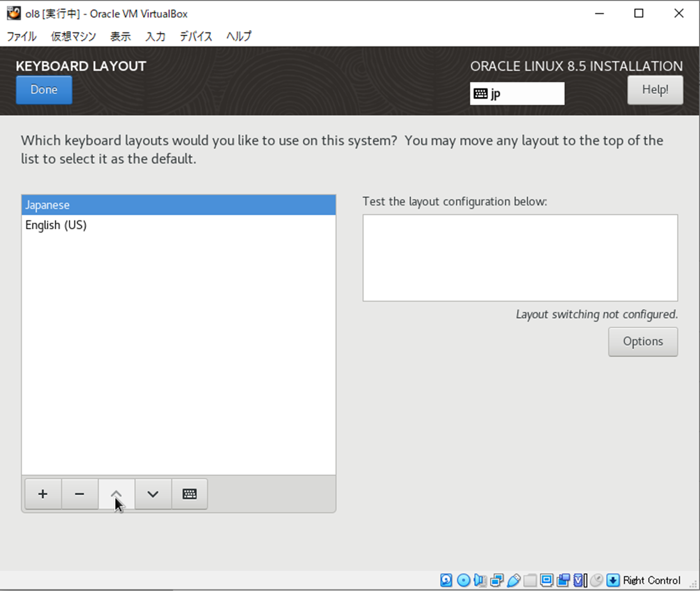
Task: Click the optical disc status icon
Action: coord(463,580)
